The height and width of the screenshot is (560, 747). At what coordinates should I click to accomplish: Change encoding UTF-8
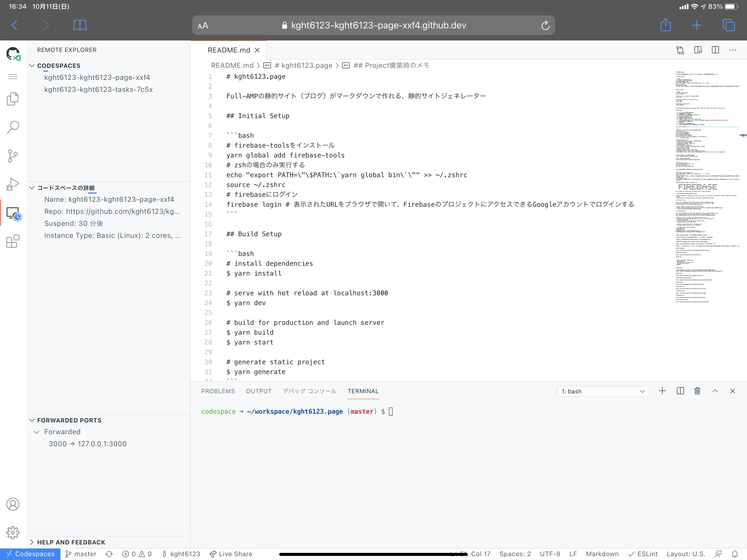(550, 554)
